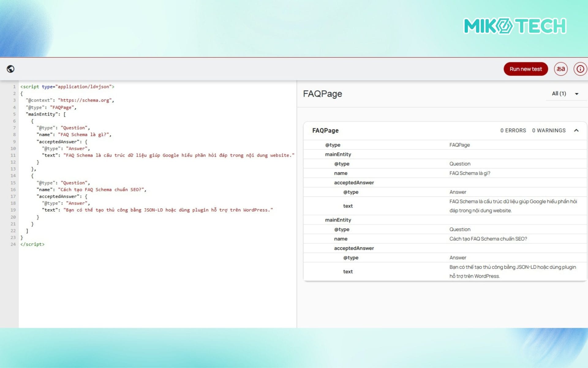Click the FAQPage card header title
This screenshot has height=368, width=588.
click(325, 131)
